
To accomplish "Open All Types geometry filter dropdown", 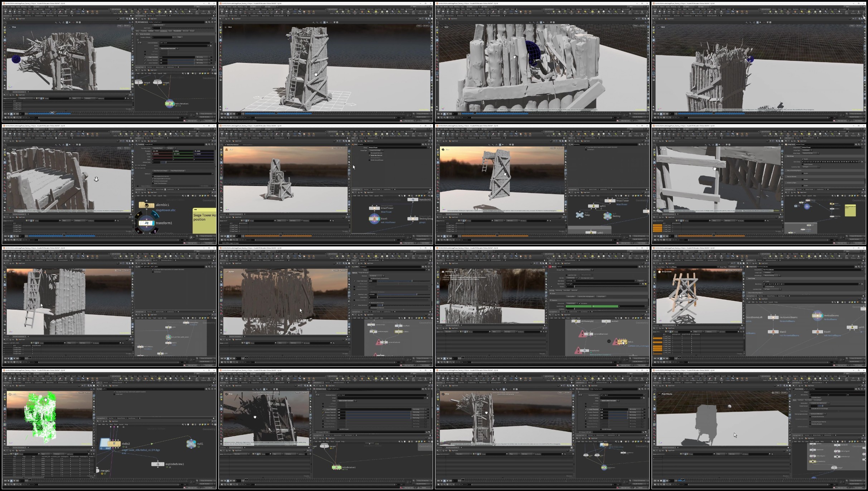I will [x=772, y=289].
